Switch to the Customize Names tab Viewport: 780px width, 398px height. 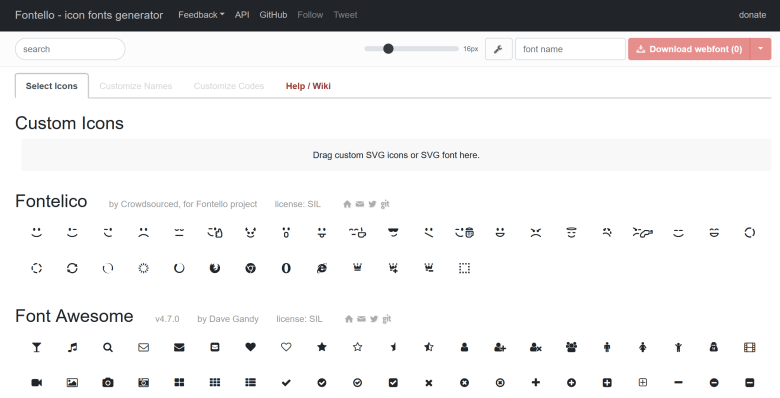[x=136, y=86]
